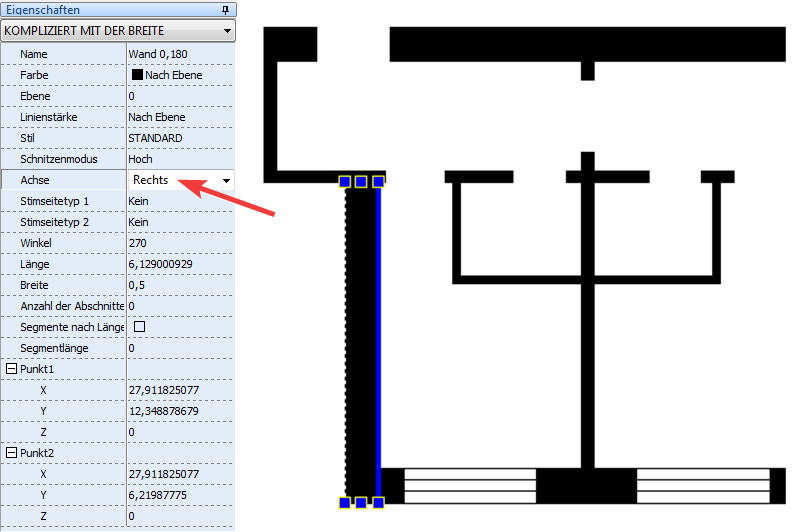
Task: Click the top-middle grip handle of the selected wall
Action: 361,182
